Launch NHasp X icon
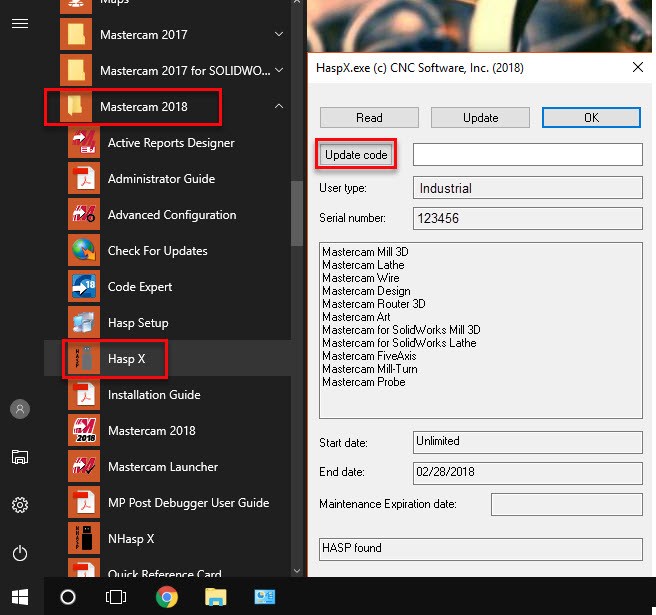The width and height of the screenshot is (656, 615). [84, 538]
